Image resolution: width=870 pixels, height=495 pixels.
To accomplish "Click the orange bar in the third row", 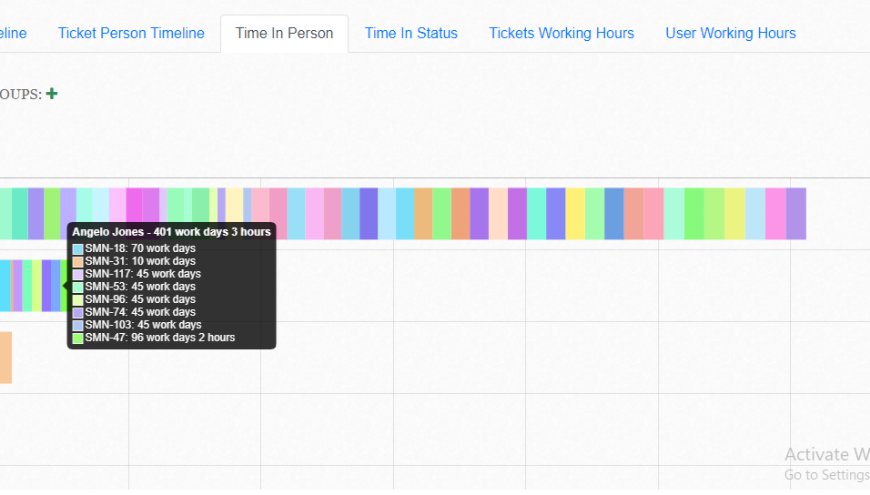I will click(x=5, y=357).
